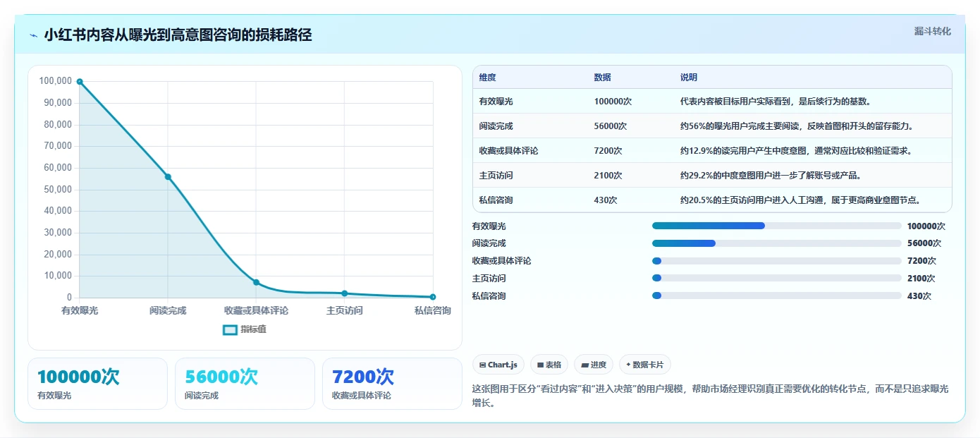Click the icon in the 表格 chip
Viewport: 980px width, 438px height.
540,365
